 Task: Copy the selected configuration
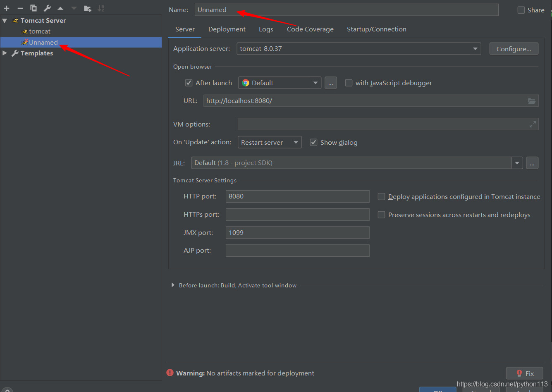(x=33, y=8)
